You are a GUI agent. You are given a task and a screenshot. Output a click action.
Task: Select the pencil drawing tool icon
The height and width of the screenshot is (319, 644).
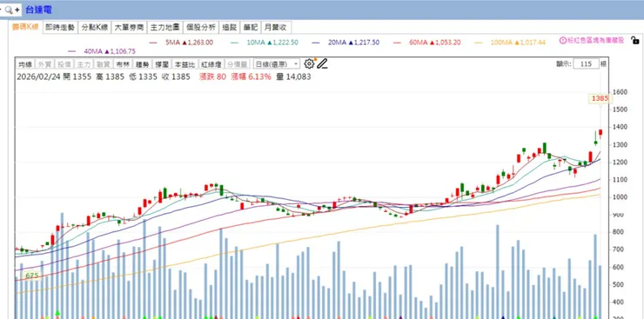(322, 63)
